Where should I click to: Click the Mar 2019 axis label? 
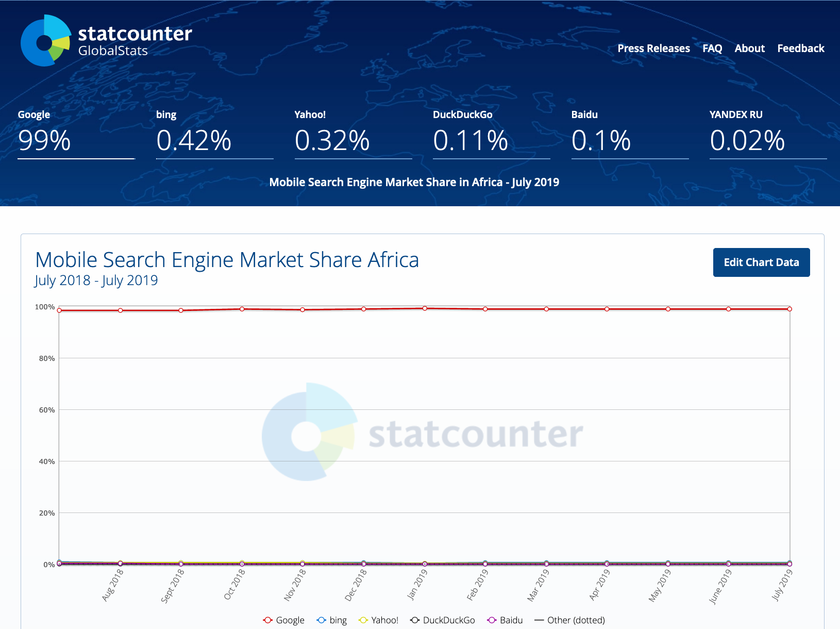(539, 585)
